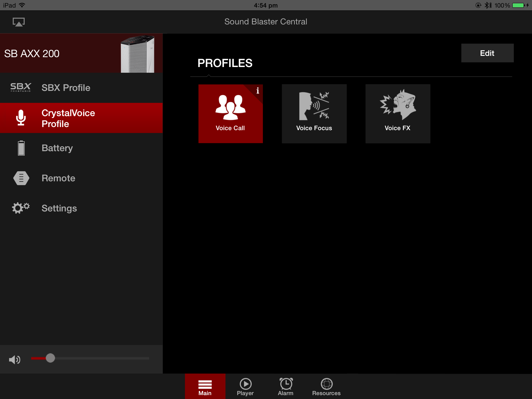
Task: Tap the SB AXX 200 device banner
Action: [x=81, y=53]
